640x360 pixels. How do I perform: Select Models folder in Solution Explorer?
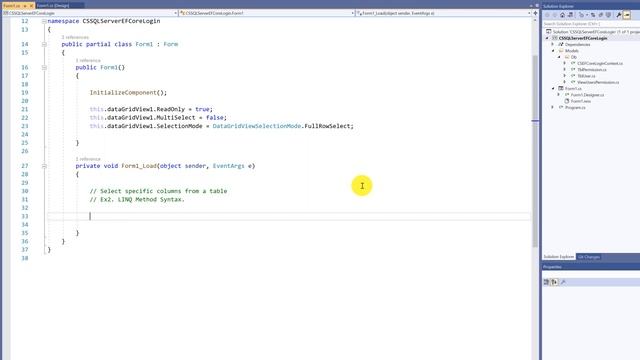(x=572, y=51)
